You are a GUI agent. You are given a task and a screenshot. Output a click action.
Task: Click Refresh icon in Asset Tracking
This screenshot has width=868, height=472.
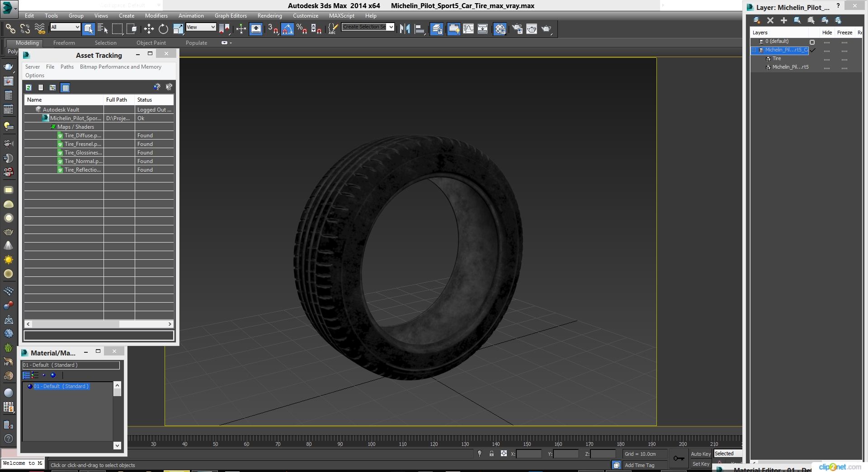click(x=28, y=88)
